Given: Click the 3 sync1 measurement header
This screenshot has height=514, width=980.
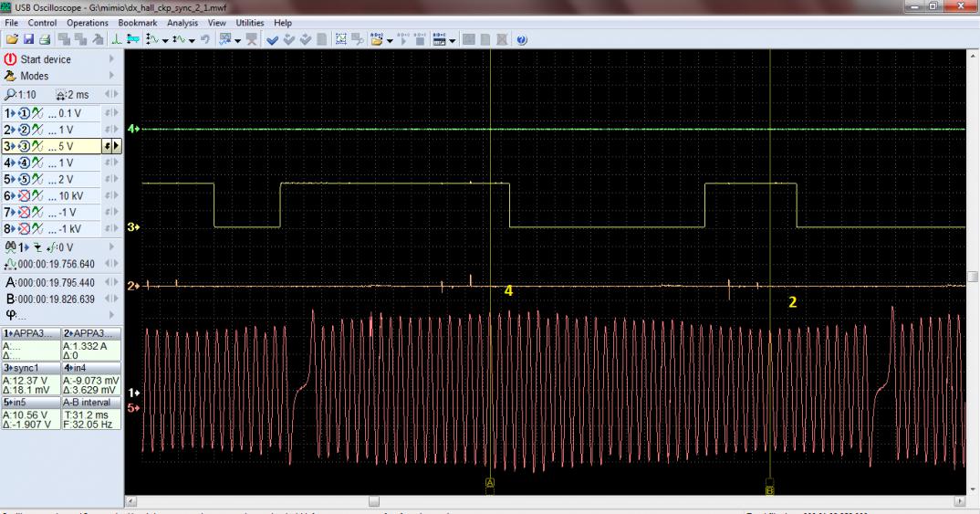Looking at the screenshot, I should coord(30,366).
